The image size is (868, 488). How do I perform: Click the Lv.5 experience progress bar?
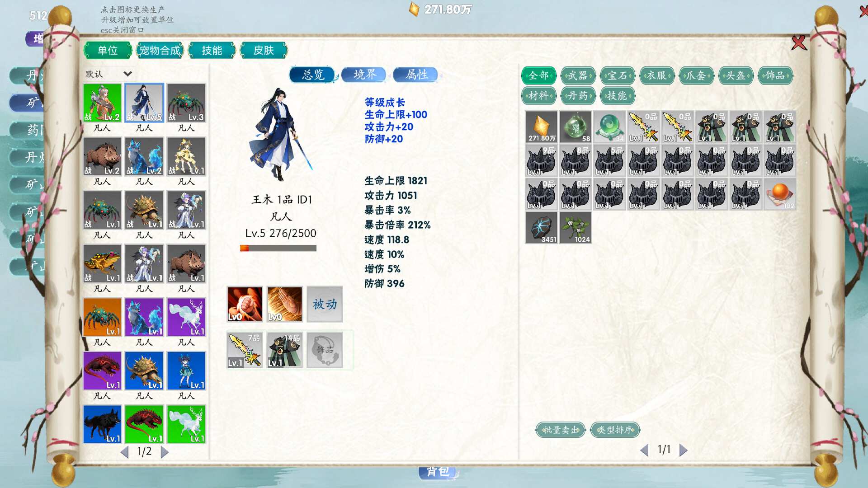pos(278,248)
